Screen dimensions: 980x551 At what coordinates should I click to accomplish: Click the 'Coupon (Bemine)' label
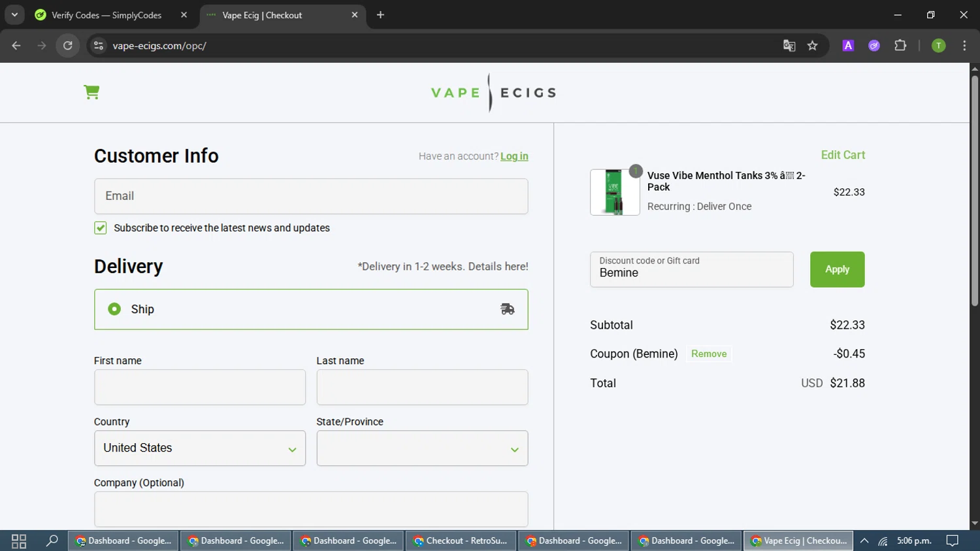tap(634, 354)
